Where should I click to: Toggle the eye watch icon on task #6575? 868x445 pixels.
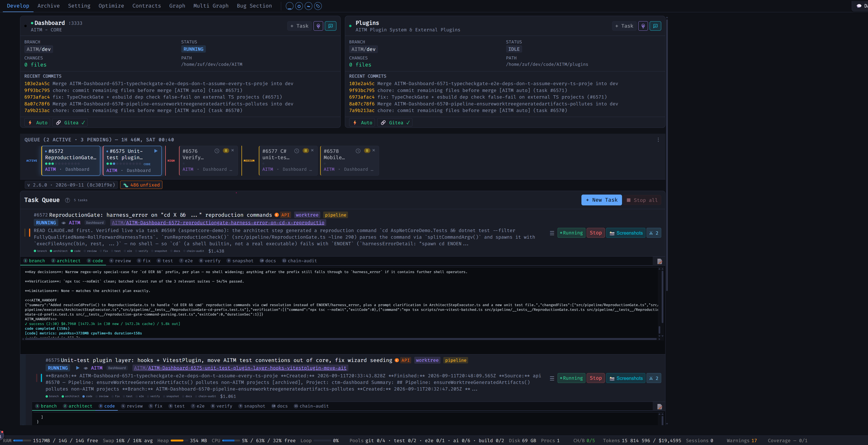coord(86,368)
